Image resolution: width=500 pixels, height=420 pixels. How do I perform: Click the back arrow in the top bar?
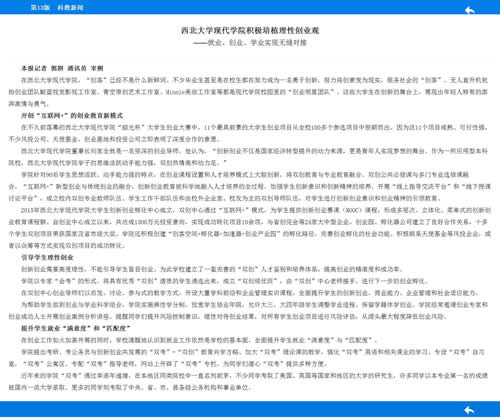(470, 10)
